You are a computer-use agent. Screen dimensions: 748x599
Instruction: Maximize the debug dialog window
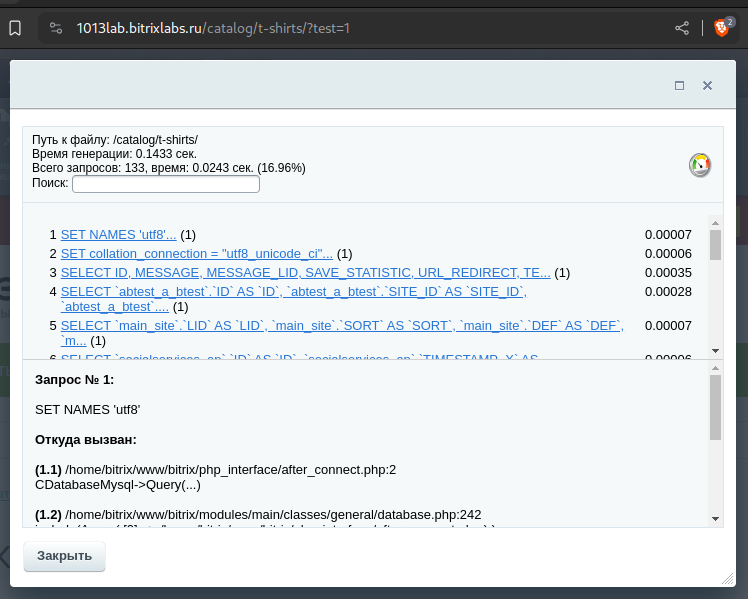[679, 85]
